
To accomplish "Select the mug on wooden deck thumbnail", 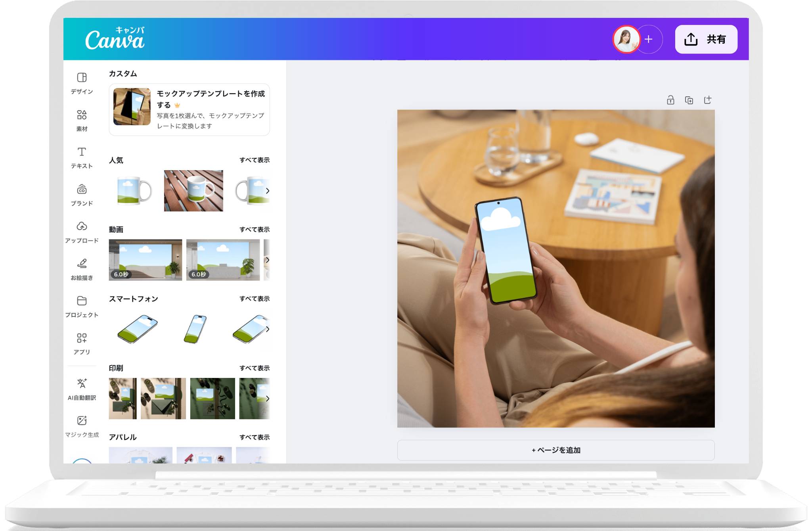I will point(193,191).
